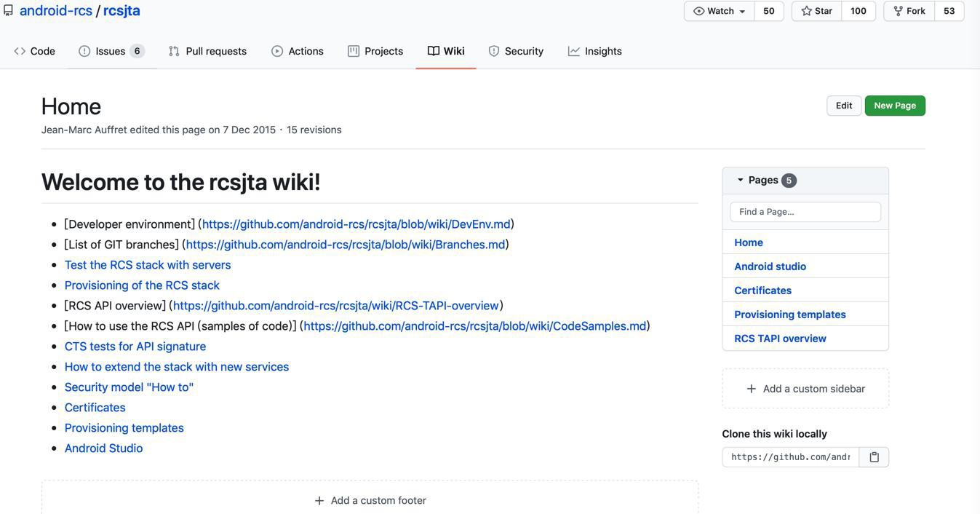Open Provisioning of the RCS stack
This screenshot has height=514, width=980.
142,285
